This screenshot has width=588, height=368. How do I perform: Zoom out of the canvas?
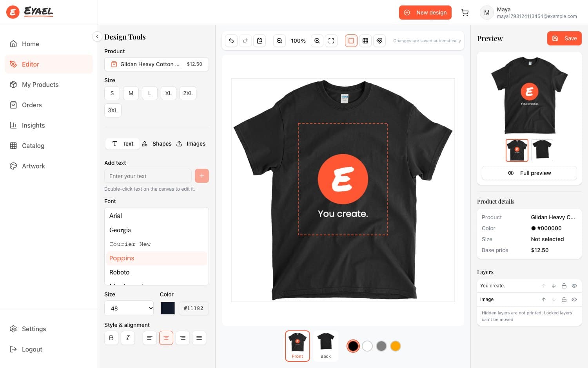click(x=279, y=41)
